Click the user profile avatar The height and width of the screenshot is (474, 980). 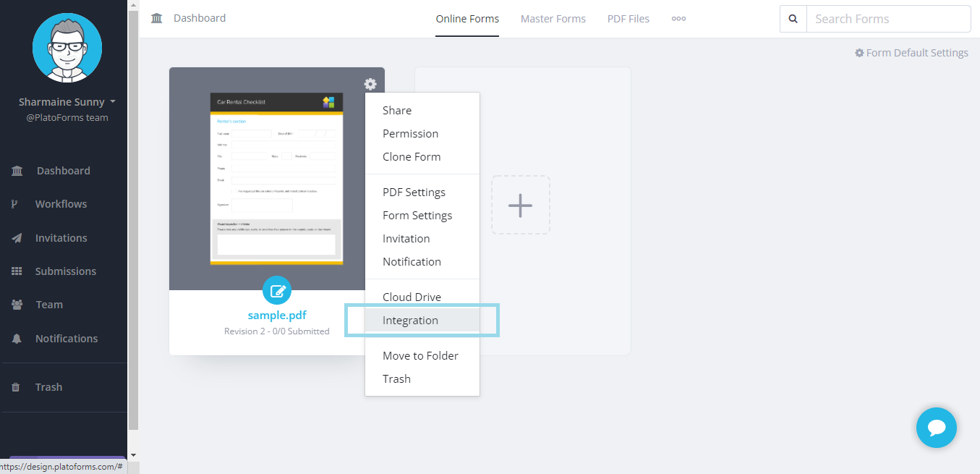coord(67,47)
